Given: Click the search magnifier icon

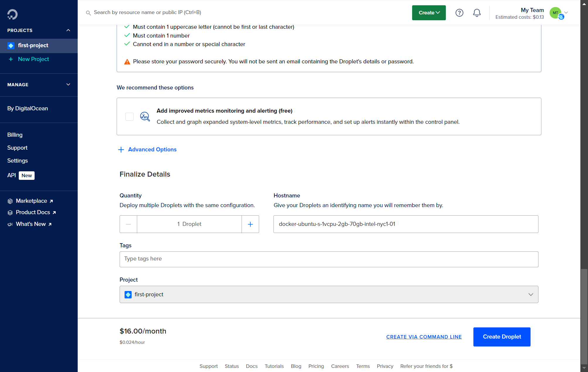Looking at the screenshot, I should point(88,13).
